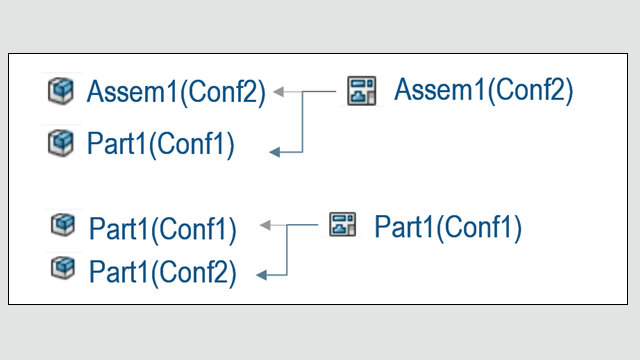This screenshot has height=360, width=640.
Task: Select the cube icon beside Part1(Conf1) under Assem1
Action: coord(61,143)
